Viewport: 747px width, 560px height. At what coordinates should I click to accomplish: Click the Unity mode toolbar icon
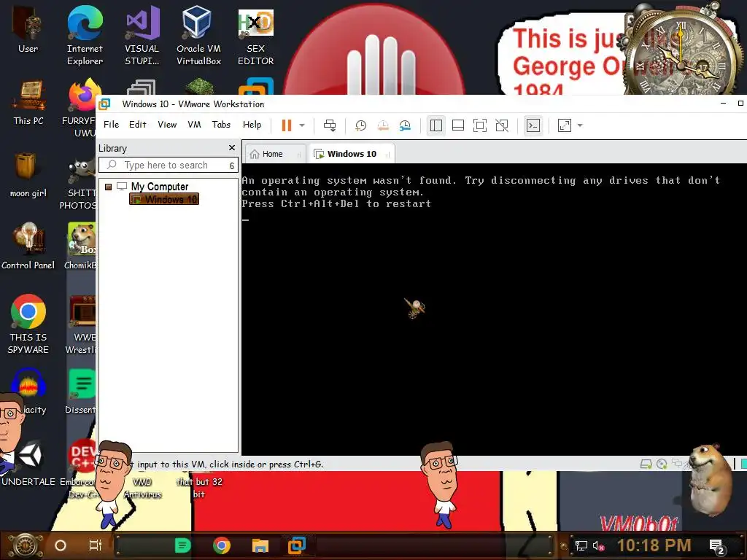point(502,125)
